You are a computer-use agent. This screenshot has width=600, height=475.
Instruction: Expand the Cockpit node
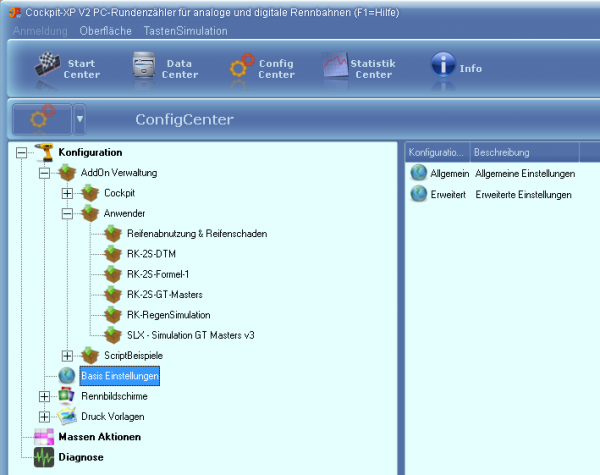(67, 193)
